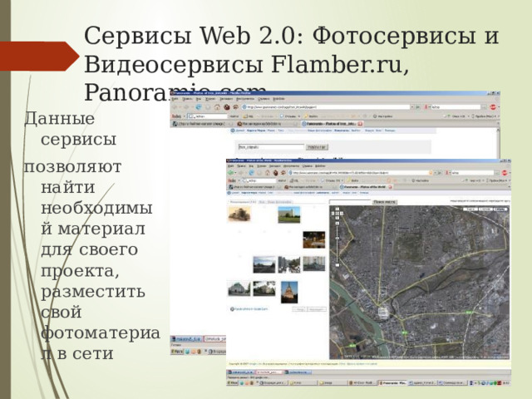Open Файл menu in front browser window
Viewport: 532px width, 399px height.
tap(231, 166)
